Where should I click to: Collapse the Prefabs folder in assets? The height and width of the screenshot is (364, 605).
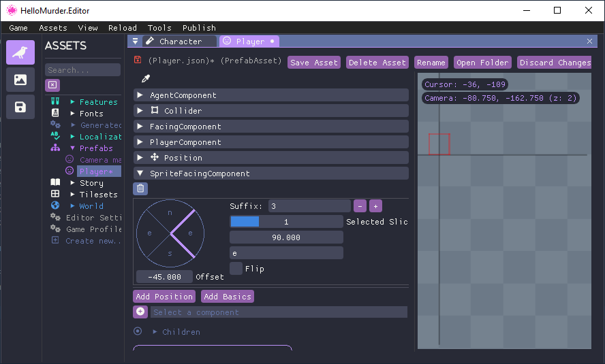point(73,148)
